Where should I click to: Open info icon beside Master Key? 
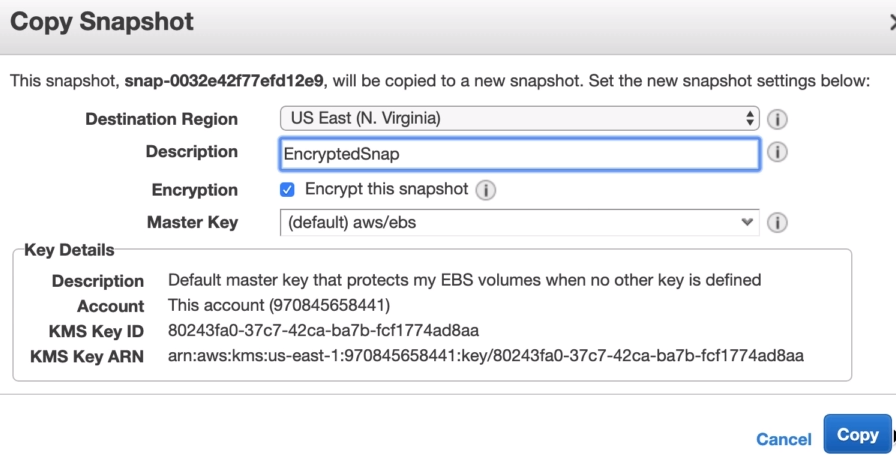click(777, 223)
